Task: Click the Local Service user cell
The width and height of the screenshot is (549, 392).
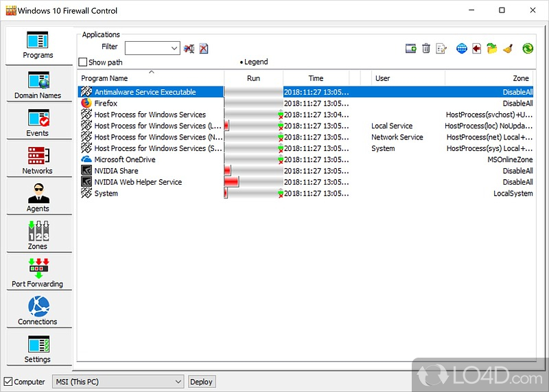Action: coord(392,126)
